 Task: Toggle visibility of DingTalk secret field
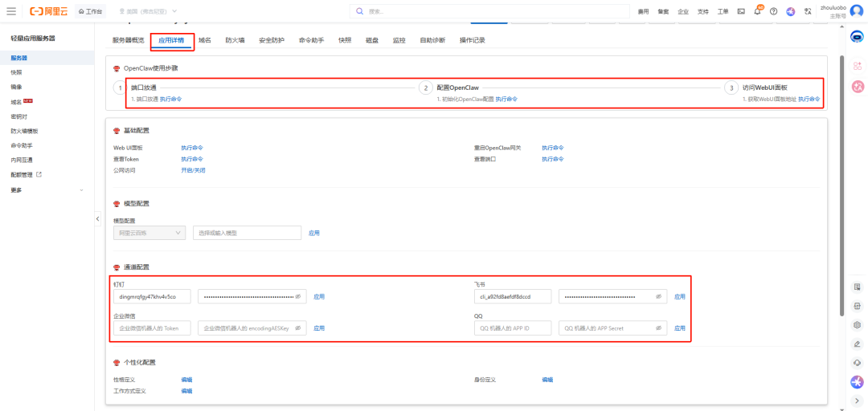tap(298, 296)
